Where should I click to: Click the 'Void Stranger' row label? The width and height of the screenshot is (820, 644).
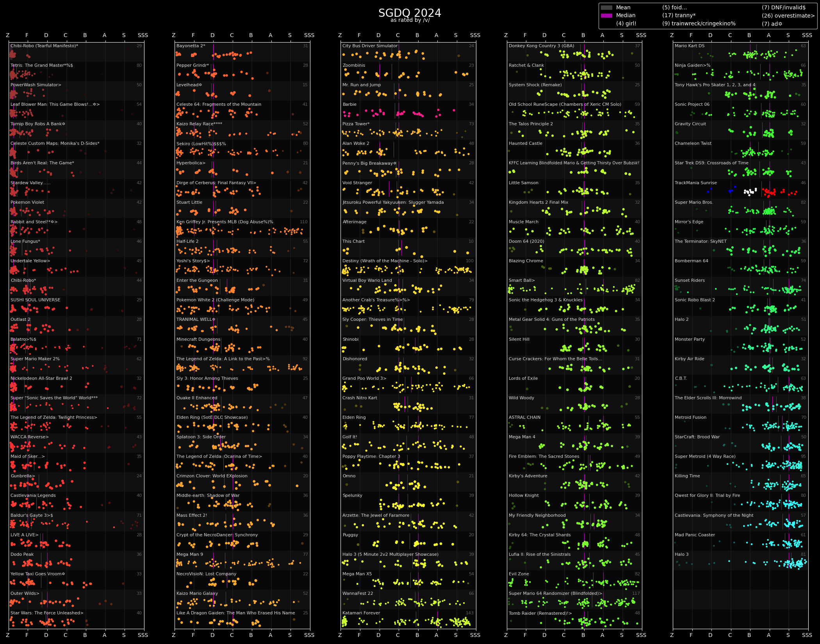coord(357,183)
